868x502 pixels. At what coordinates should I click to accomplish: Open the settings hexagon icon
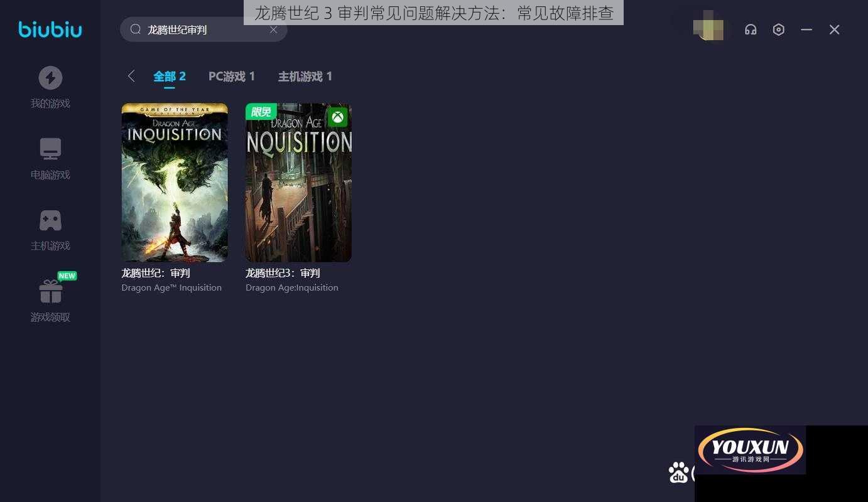tap(779, 29)
